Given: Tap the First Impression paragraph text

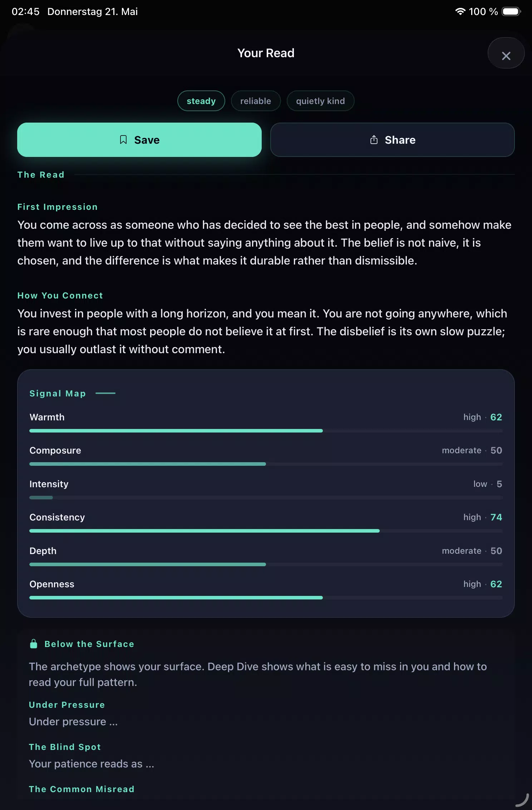Looking at the screenshot, I should point(265,243).
